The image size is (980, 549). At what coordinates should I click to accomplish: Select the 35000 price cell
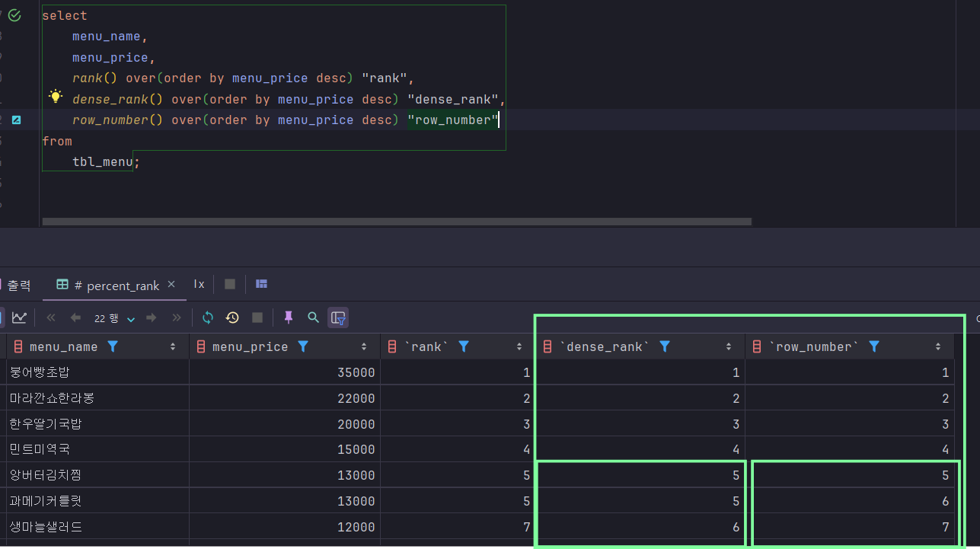(285, 372)
